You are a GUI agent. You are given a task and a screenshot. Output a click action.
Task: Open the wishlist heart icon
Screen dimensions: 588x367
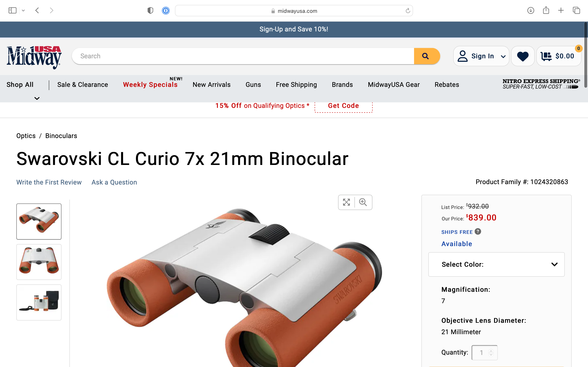point(523,56)
